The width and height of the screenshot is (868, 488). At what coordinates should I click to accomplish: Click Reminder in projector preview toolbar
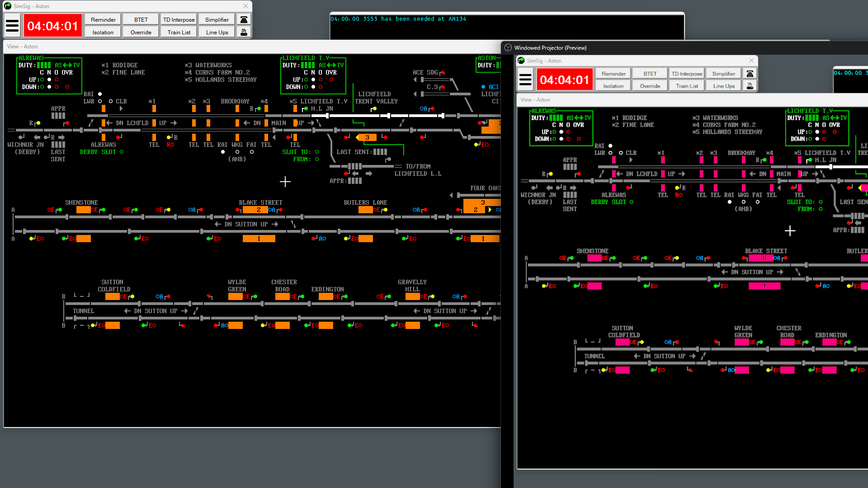pyautogui.click(x=613, y=74)
